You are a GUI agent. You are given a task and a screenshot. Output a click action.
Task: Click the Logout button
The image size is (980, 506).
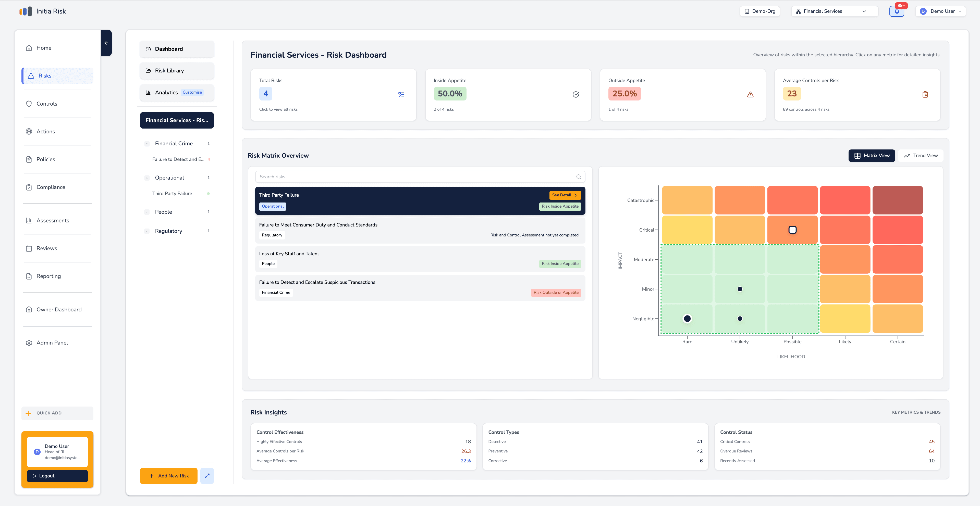click(x=57, y=476)
